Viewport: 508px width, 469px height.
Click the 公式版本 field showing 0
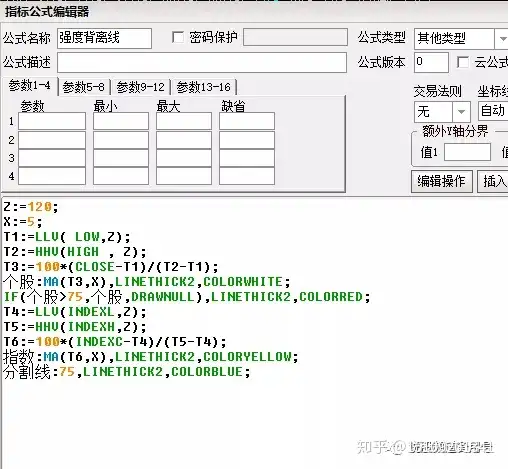431,62
